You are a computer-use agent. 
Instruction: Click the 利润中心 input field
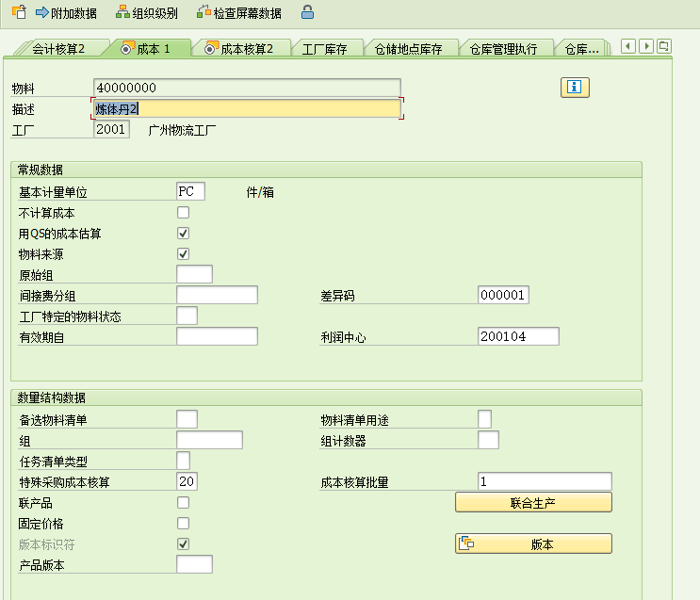click(518, 336)
